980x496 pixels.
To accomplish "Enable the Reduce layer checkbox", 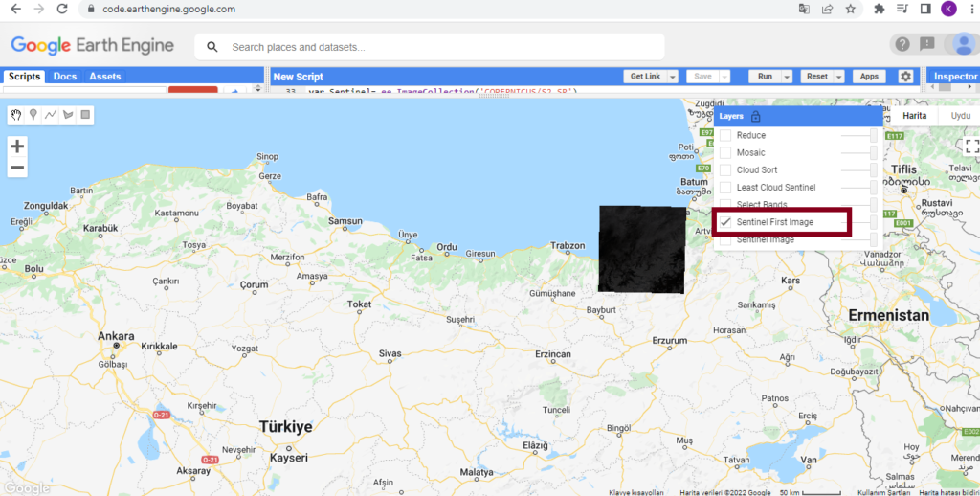I will click(725, 136).
